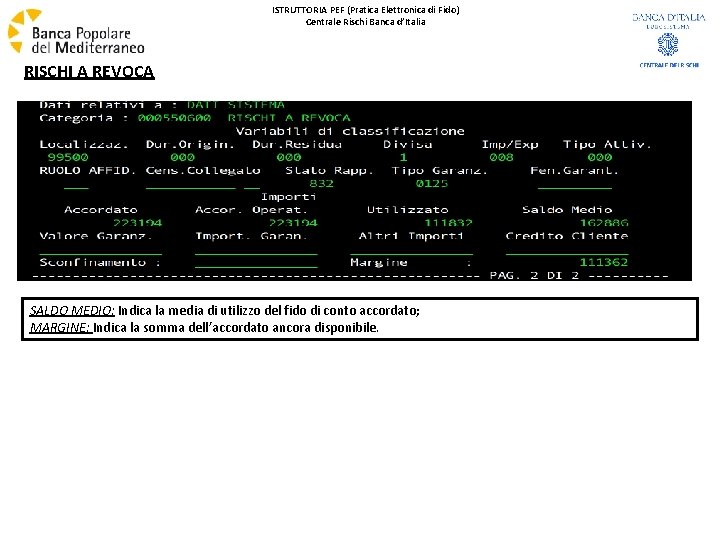Click the Dur.Residua value 000
The image size is (720, 540).
(x=289, y=158)
